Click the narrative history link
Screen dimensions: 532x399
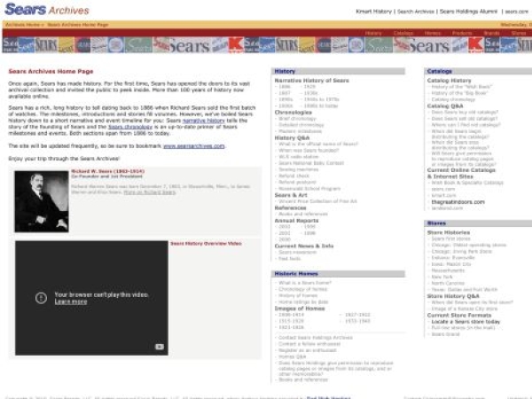pyautogui.click(x=204, y=121)
